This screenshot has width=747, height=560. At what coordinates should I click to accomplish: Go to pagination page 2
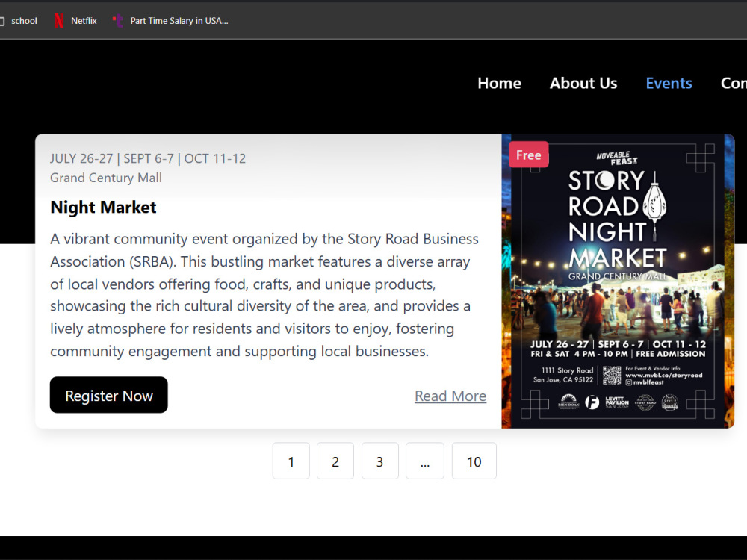pyautogui.click(x=335, y=461)
